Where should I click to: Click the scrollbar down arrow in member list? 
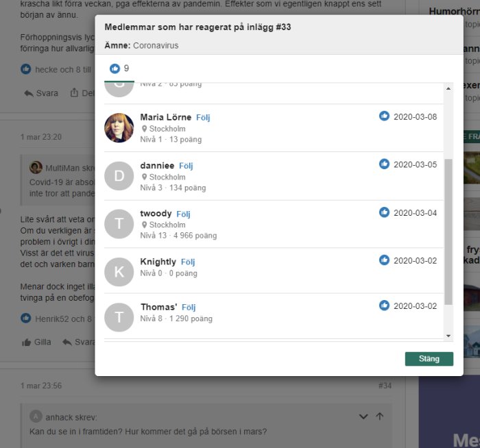448,336
